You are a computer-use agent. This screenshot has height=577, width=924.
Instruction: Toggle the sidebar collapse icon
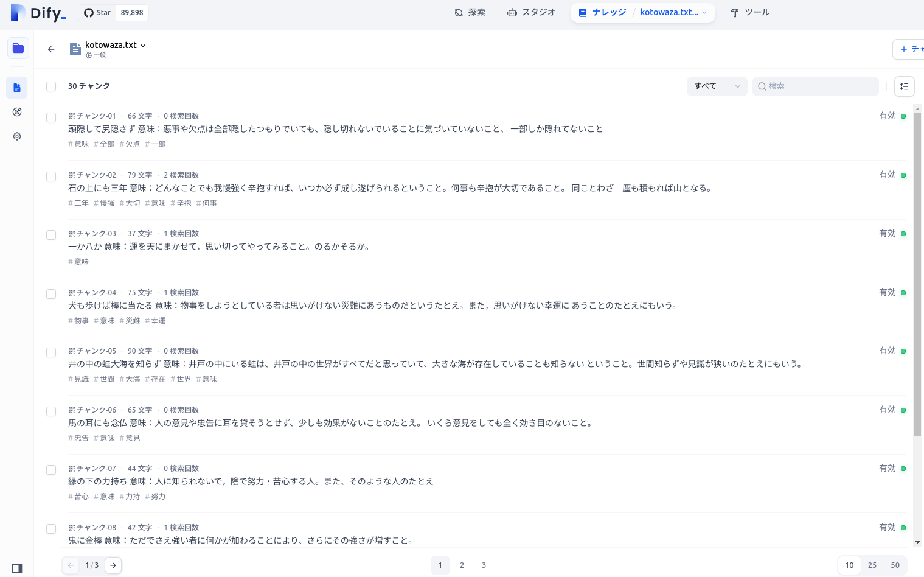(x=17, y=568)
